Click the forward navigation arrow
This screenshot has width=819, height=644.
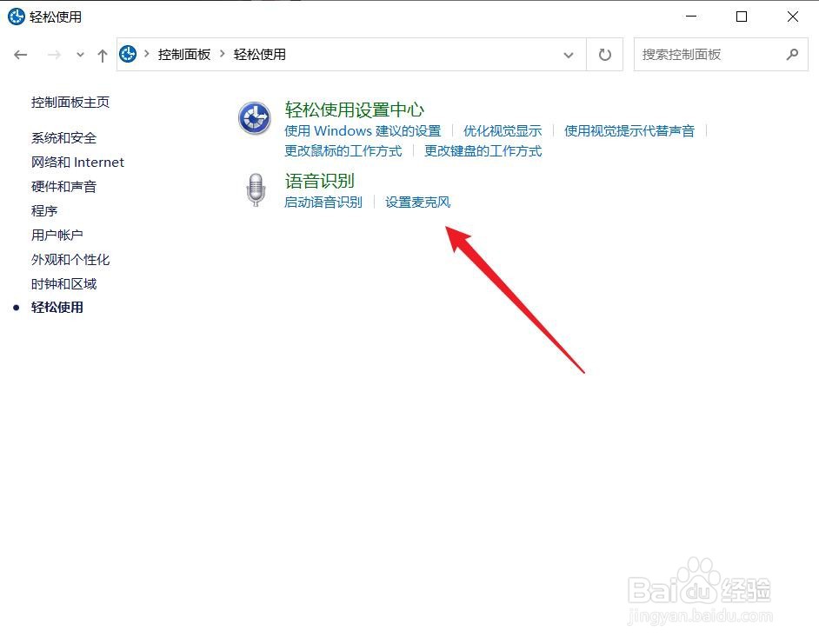tap(54, 55)
